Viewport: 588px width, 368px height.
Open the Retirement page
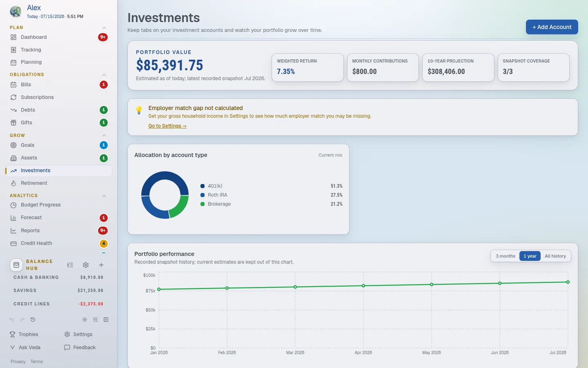click(58, 183)
